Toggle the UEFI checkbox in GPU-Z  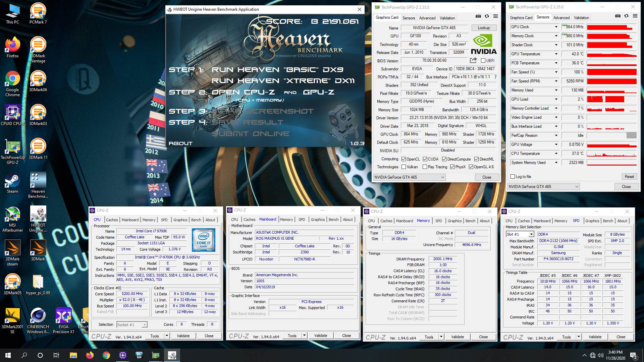(x=483, y=61)
